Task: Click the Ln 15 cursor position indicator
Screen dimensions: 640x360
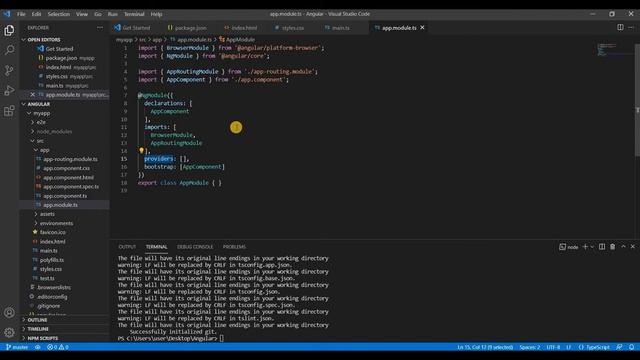Action: click(485, 347)
